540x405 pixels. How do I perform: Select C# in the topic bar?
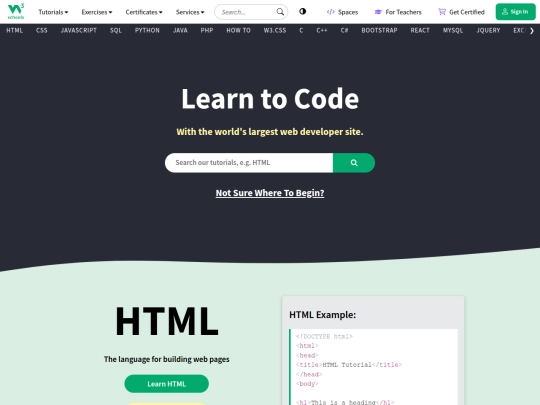344,30
